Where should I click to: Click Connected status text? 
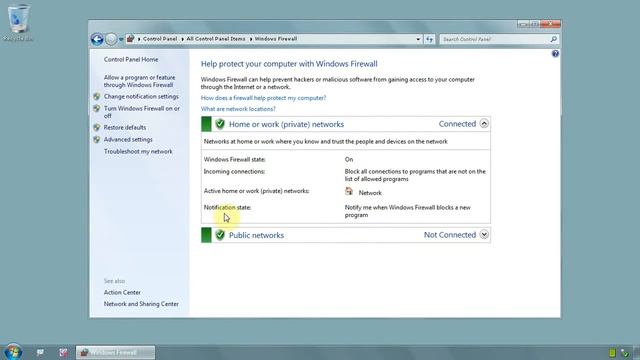point(457,124)
